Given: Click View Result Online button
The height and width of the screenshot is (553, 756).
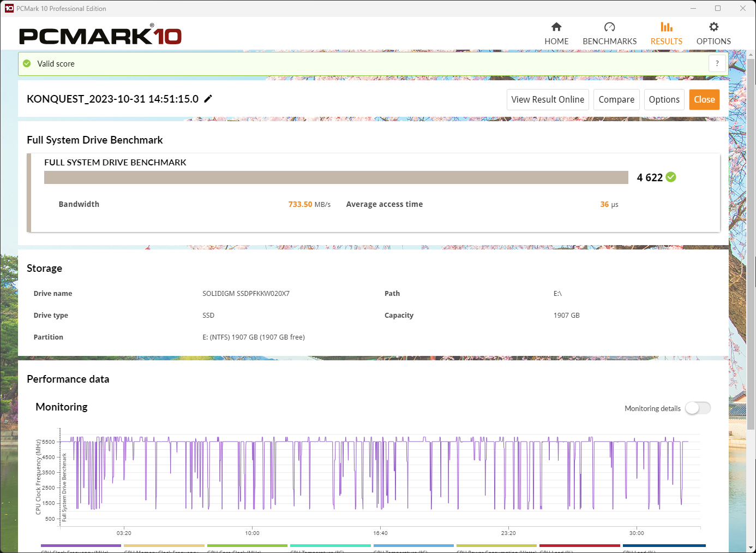Looking at the screenshot, I should tap(548, 99).
